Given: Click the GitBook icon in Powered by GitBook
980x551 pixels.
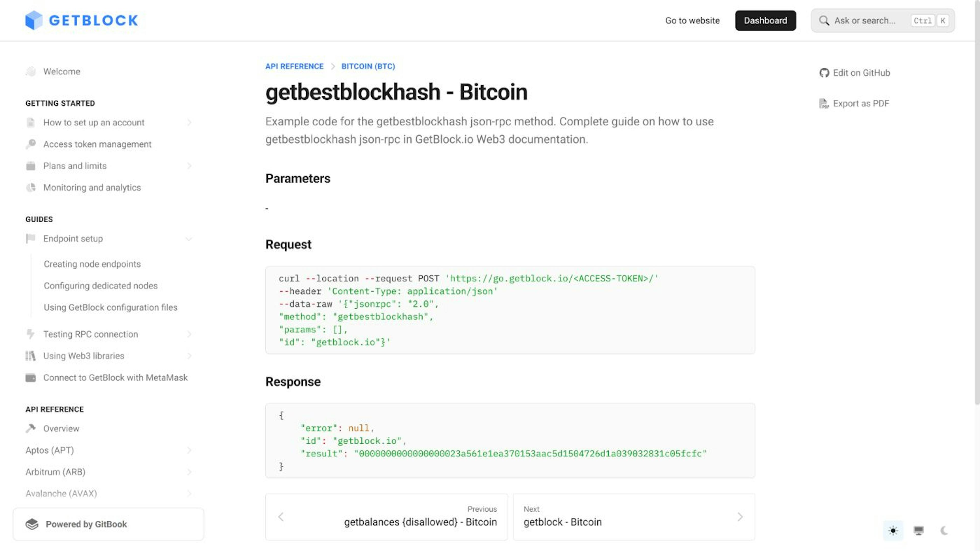Looking at the screenshot, I should [x=32, y=524].
